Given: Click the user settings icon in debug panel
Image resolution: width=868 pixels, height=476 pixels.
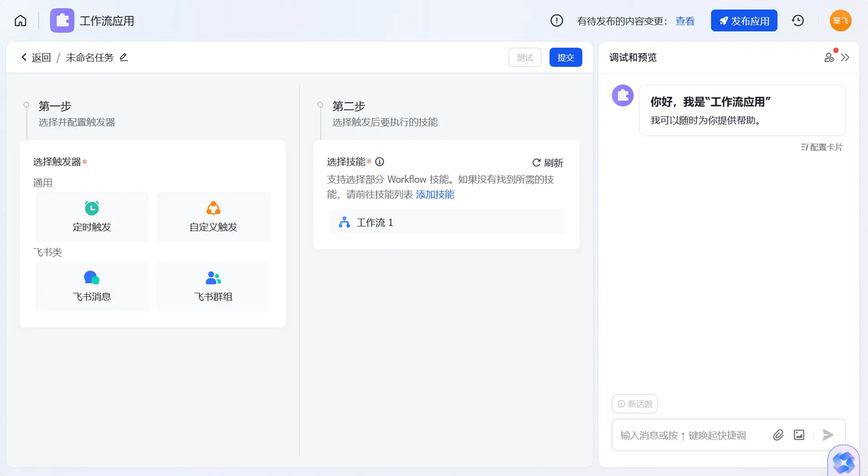Looking at the screenshot, I should pos(829,58).
